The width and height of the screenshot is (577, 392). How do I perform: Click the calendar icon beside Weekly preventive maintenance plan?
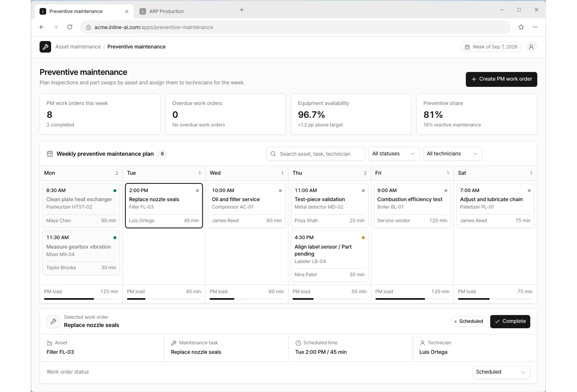[50, 154]
